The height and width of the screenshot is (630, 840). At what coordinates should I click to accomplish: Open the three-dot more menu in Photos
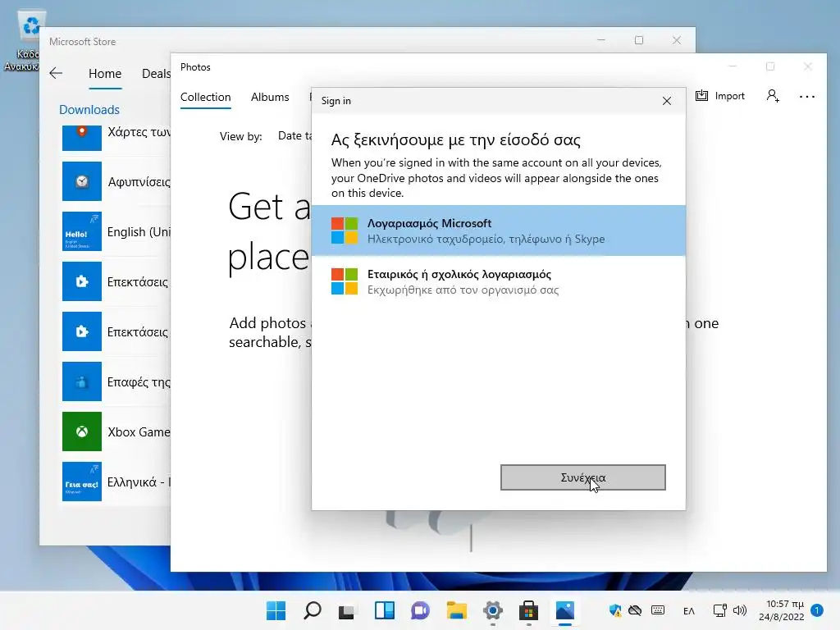point(807,97)
